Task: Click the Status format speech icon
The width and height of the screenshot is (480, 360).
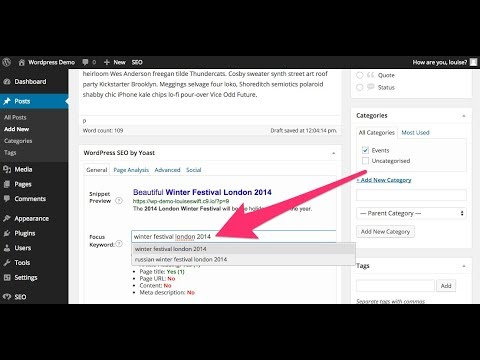Action: click(371, 87)
